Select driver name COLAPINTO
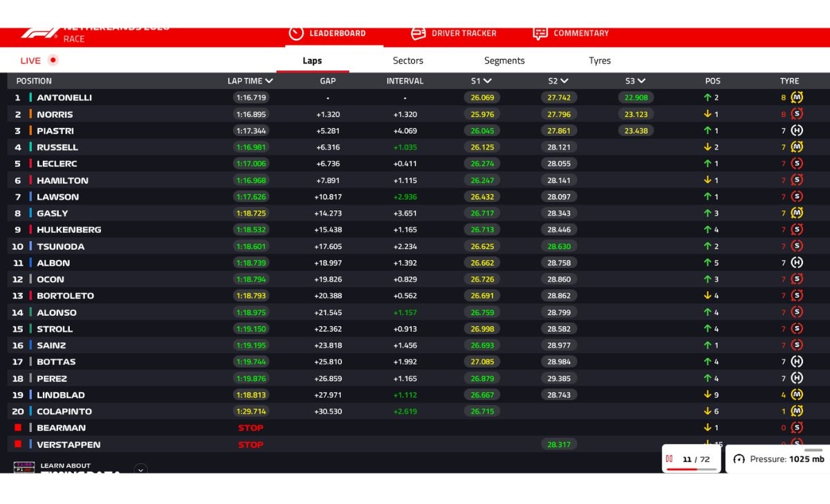This screenshot has width=830, height=504. click(x=64, y=411)
